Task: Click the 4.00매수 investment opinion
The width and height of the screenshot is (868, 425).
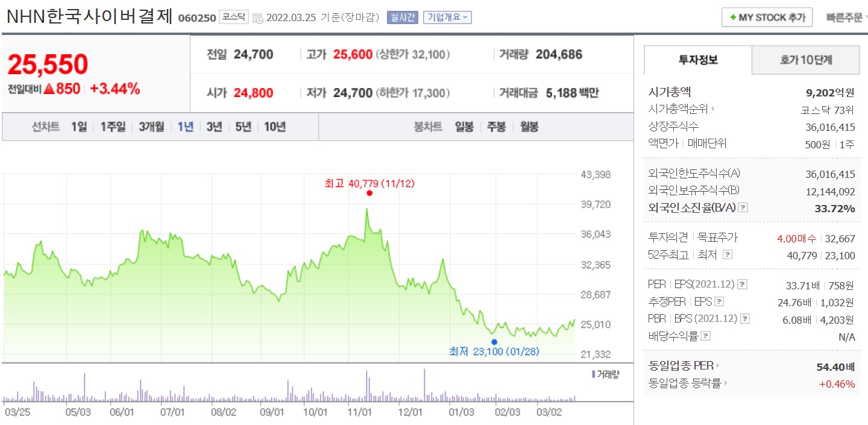Action: coord(797,238)
